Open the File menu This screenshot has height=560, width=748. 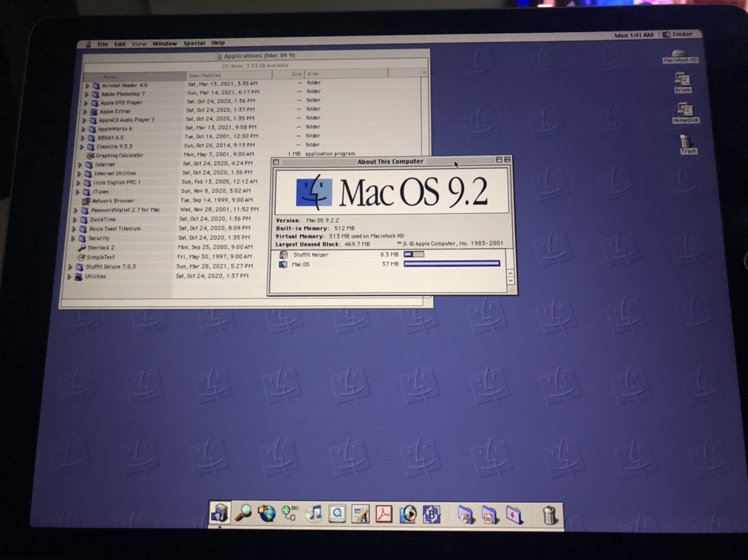[x=102, y=44]
